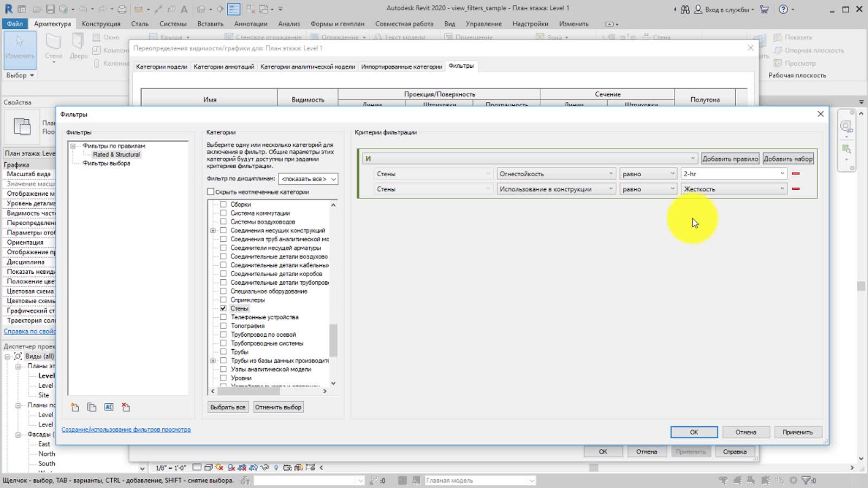Viewport: 868px width, 488px height.
Task: Switch to Категории модели tab
Action: [162, 67]
